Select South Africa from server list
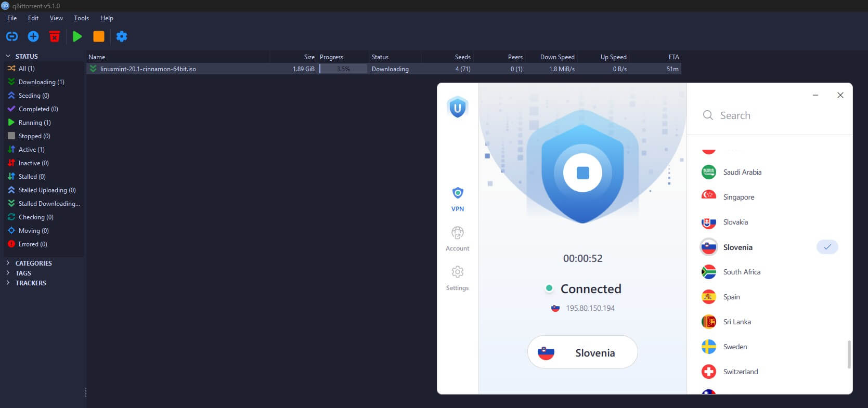This screenshot has width=868, height=408. tap(770, 272)
